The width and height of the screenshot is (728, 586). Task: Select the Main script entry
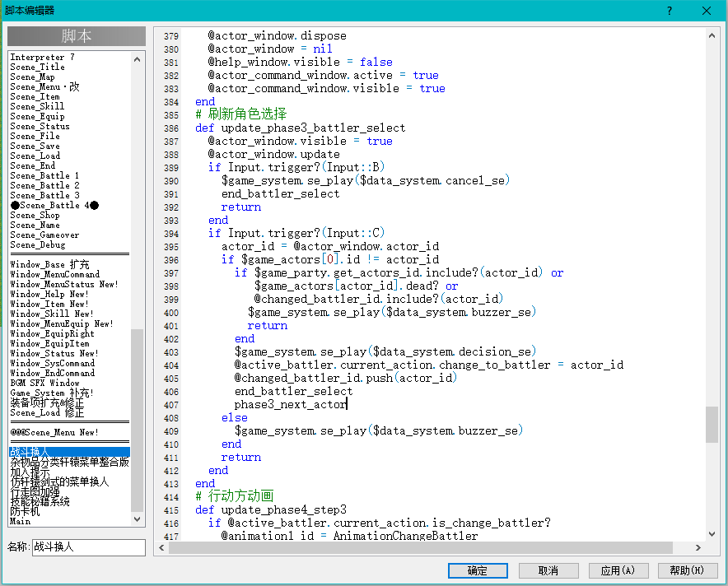21,521
